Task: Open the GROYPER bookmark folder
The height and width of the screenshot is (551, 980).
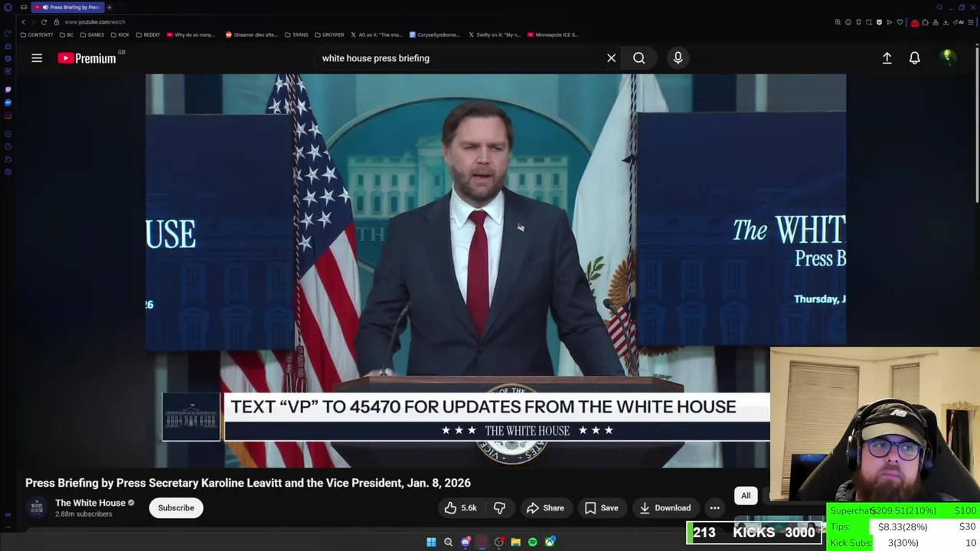Action: (329, 34)
